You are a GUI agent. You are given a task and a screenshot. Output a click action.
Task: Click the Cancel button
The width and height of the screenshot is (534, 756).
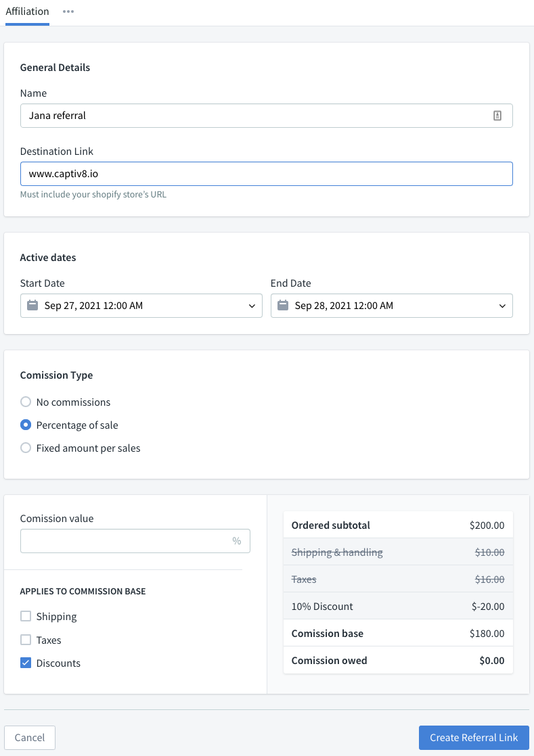[x=30, y=738]
